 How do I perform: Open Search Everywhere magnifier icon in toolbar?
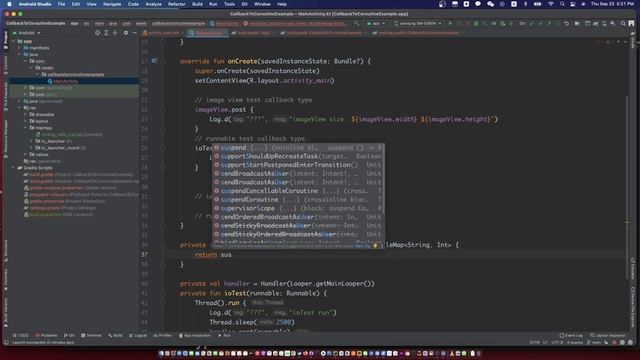pos(623,23)
